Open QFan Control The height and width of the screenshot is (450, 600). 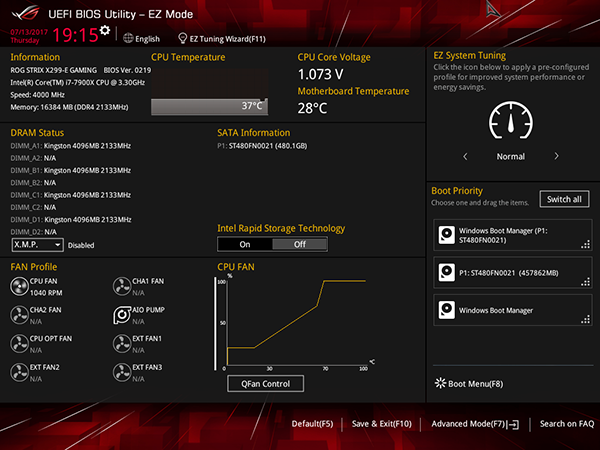click(266, 384)
